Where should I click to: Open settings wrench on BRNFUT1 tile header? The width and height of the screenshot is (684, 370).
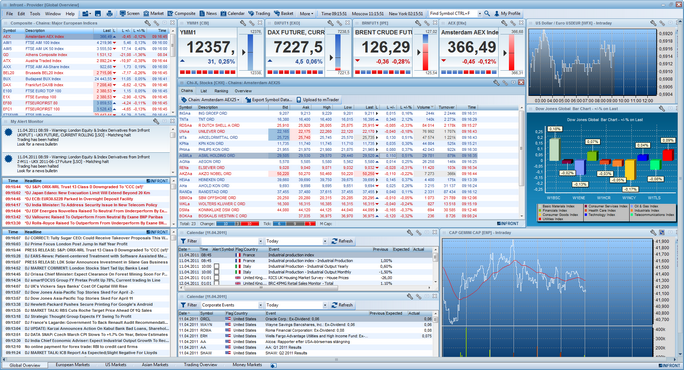(x=418, y=23)
